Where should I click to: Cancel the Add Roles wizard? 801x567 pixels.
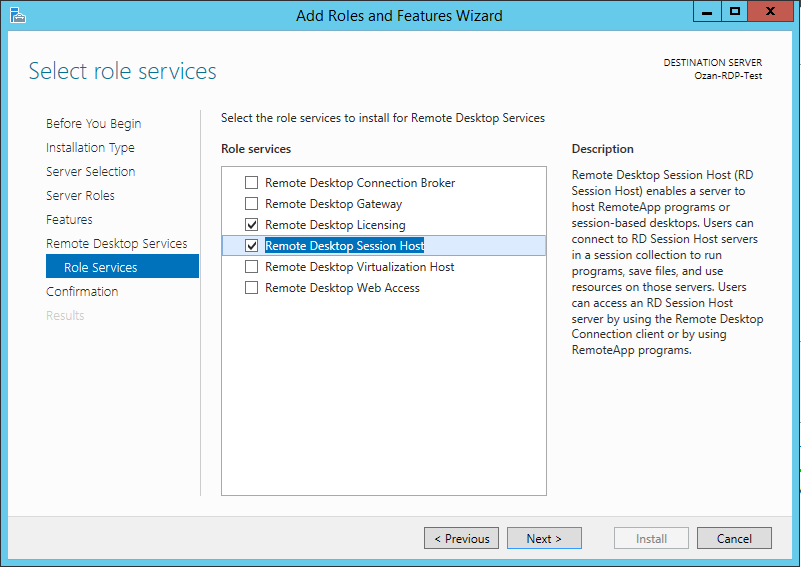click(x=734, y=539)
